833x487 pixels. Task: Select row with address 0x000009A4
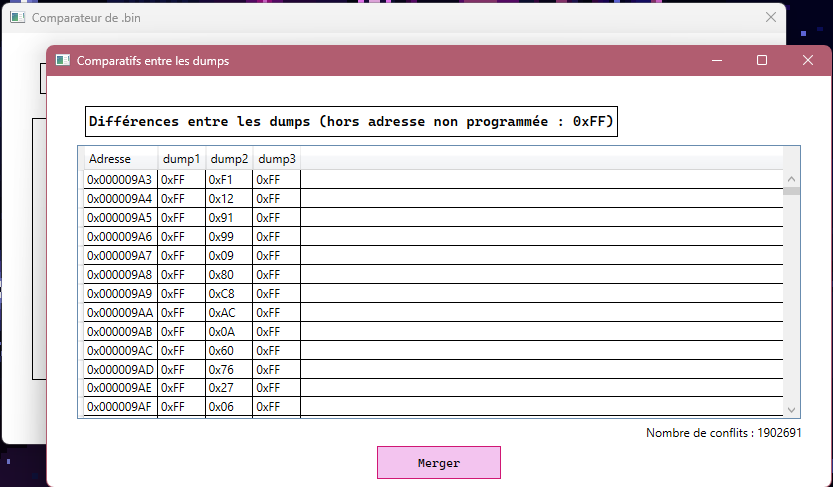point(433,199)
